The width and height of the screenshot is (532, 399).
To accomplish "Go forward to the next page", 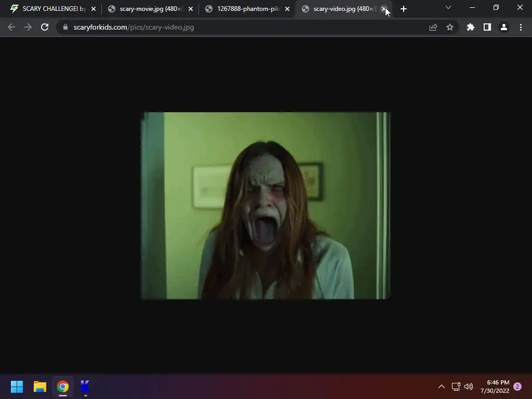I will (28, 27).
